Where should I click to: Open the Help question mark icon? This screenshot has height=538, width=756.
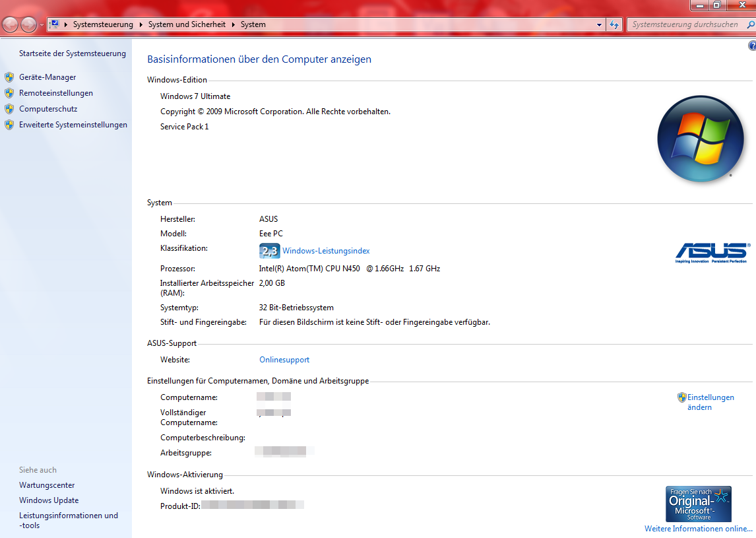click(x=752, y=46)
